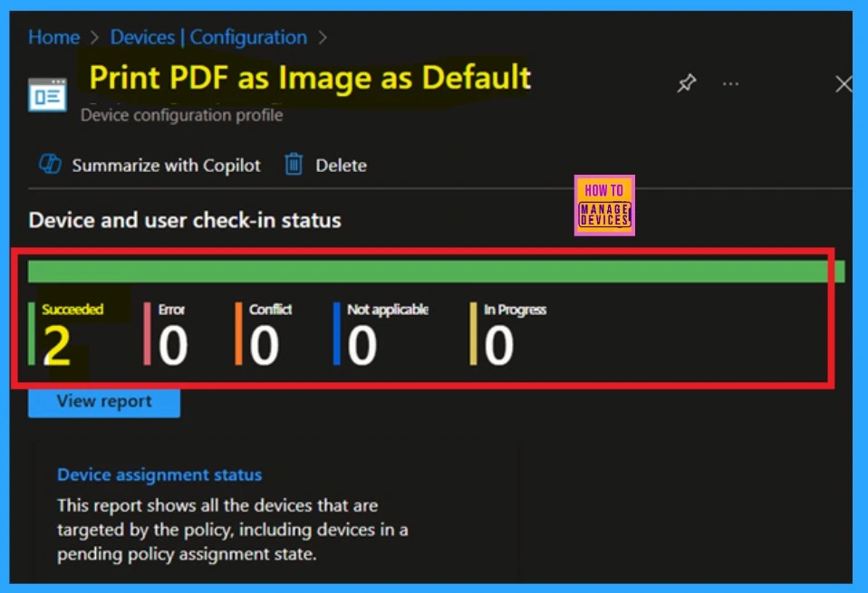Select the Not applicable count

[362, 345]
